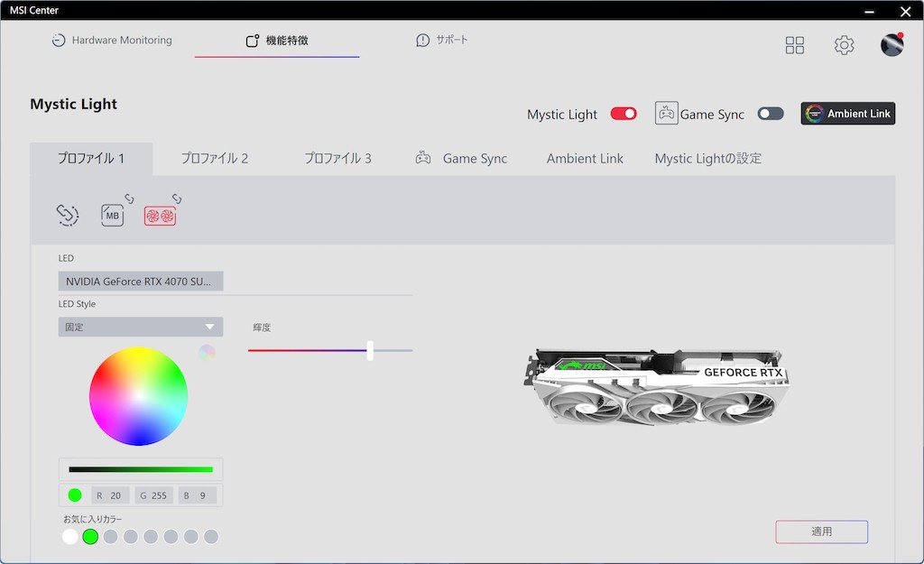Click the green brightness gradient bar
The width and height of the screenshot is (924, 564).
click(141, 470)
